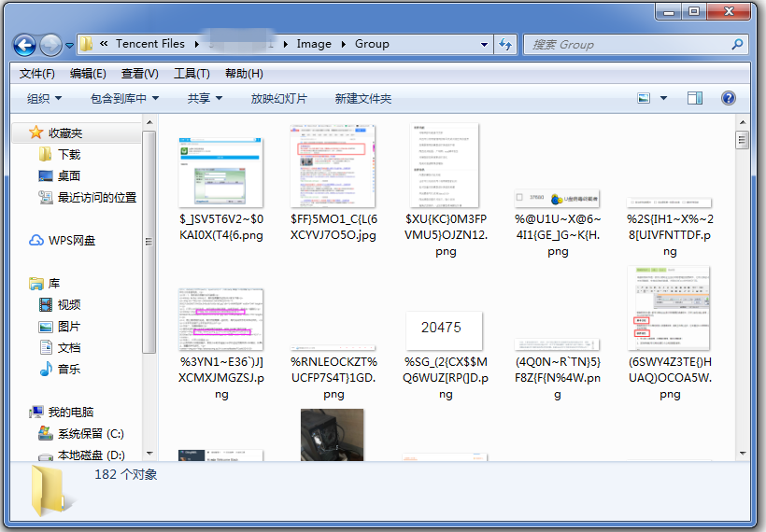Open the 工具(T) menu

[x=191, y=74]
